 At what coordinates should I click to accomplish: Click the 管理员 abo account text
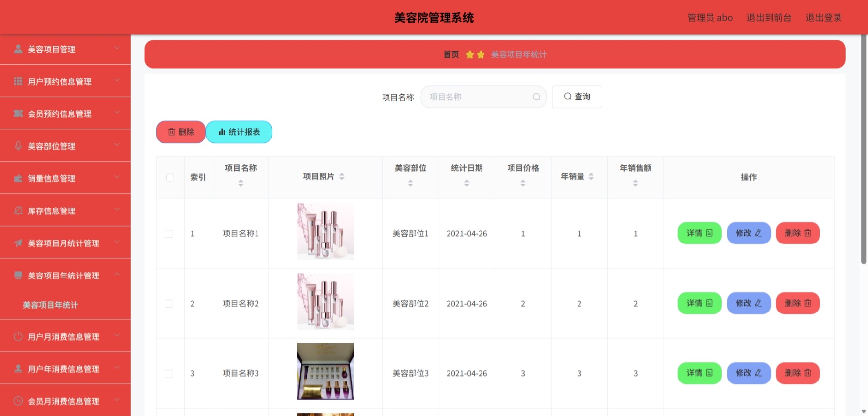[710, 18]
